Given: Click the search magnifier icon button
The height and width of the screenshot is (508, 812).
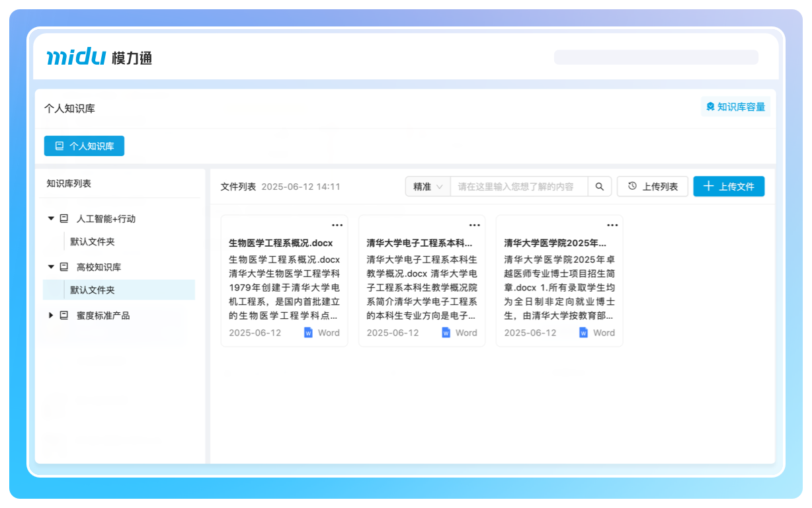Looking at the screenshot, I should click(x=599, y=187).
